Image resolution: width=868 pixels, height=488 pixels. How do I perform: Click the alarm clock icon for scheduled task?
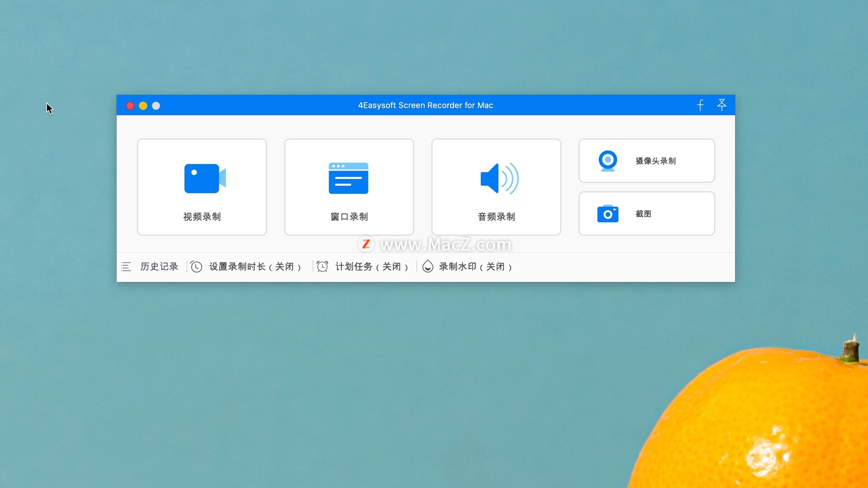[x=322, y=267]
